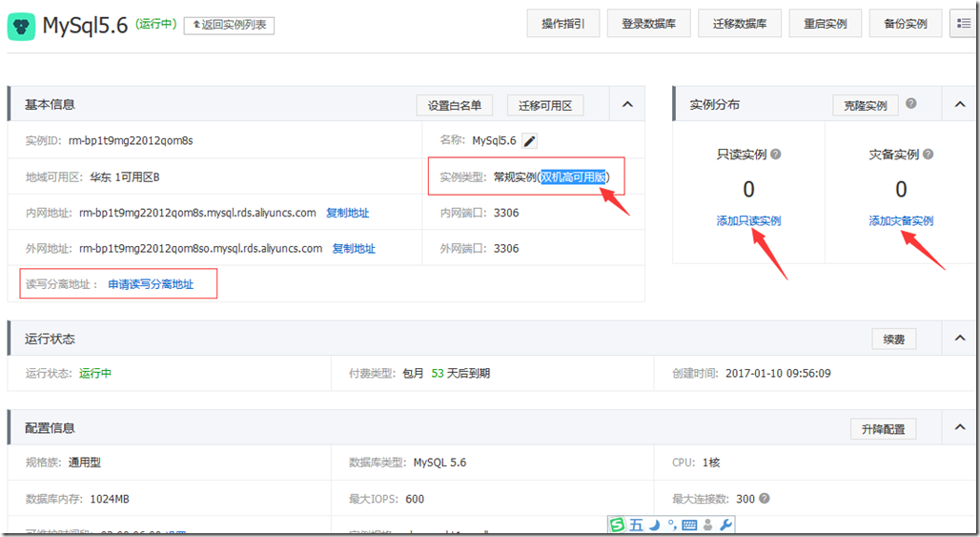This screenshot has width=980, height=537.
Task: Open soft keyboard icon in IME toolbar
Action: point(689,525)
